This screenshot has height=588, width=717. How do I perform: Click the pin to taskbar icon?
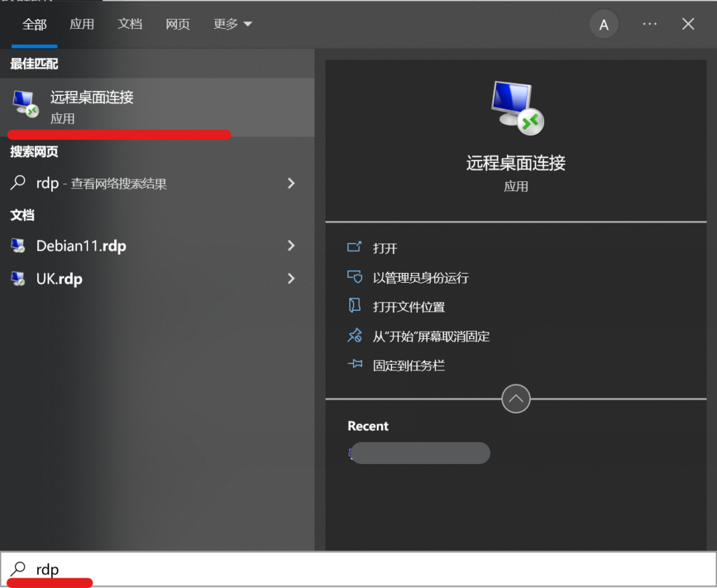coord(355,364)
